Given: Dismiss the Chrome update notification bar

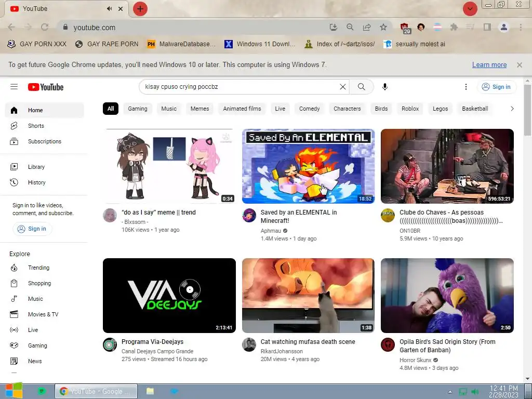Looking at the screenshot, I should click(x=519, y=65).
